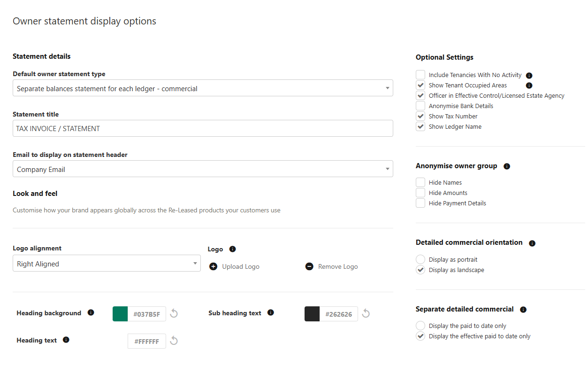Screen dimensions: 588x374
Task: Click the info icon beside Sub heading text
Action: (x=271, y=312)
